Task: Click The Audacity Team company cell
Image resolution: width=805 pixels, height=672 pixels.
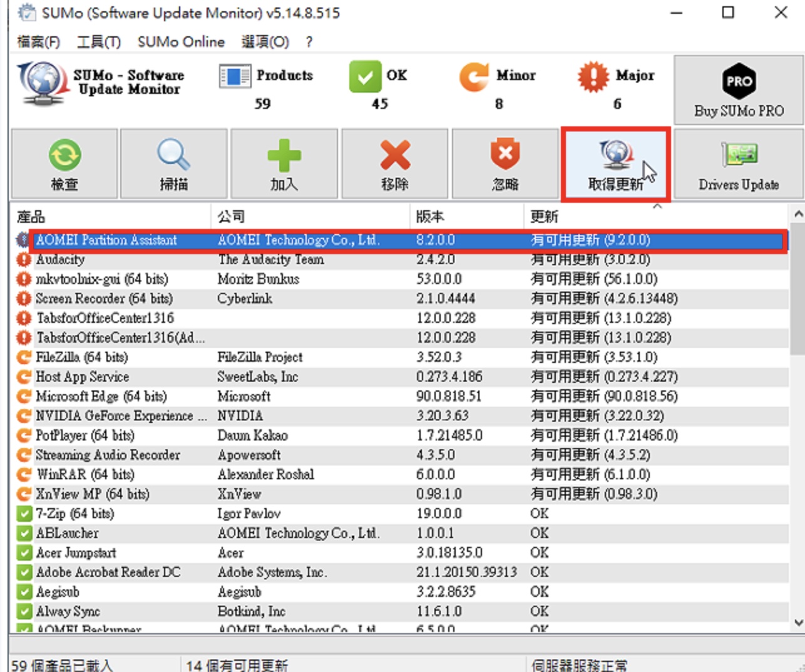Action: (x=270, y=260)
